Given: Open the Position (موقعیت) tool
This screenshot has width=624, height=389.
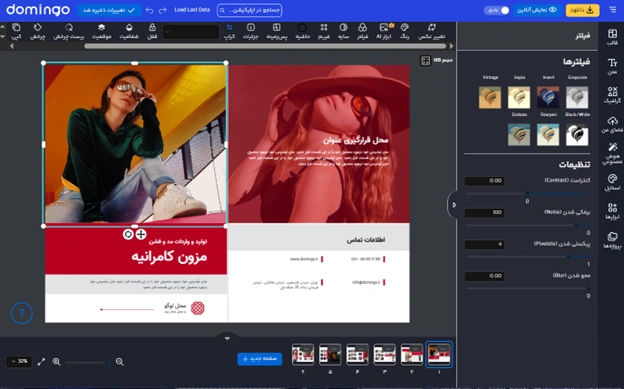Looking at the screenshot, I should 101,27.
